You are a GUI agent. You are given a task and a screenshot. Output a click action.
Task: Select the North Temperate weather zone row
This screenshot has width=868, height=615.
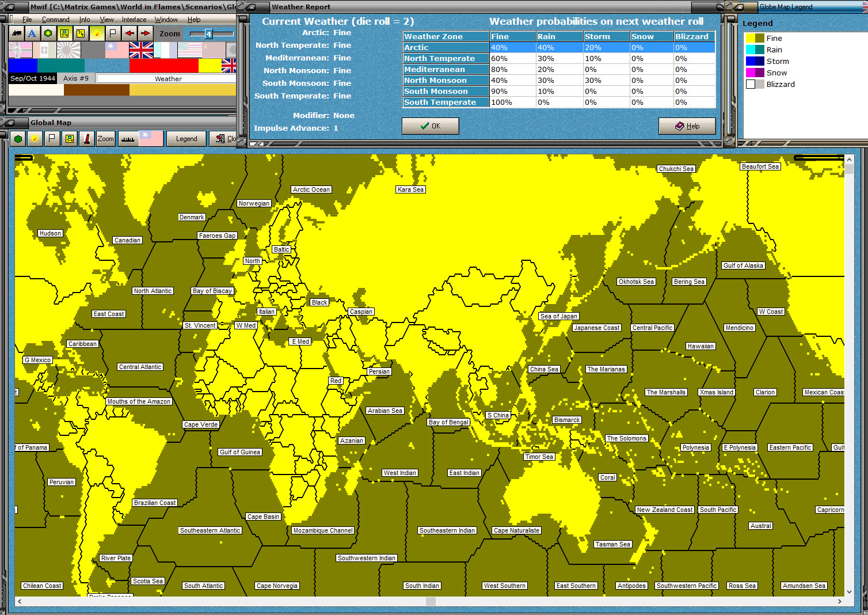(559, 59)
